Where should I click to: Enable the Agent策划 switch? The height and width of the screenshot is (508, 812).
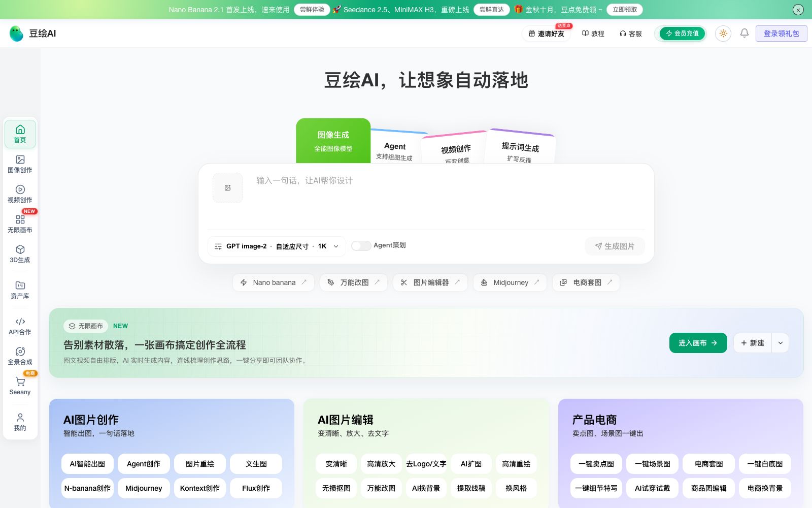point(361,246)
